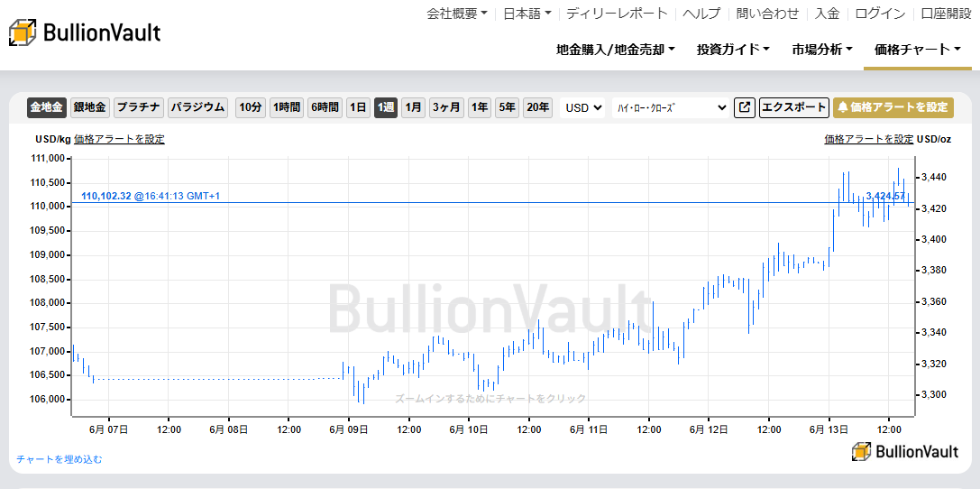Click the ズームインするためにチャートをクリック chart hint
The height and width of the screenshot is (489, 980).
click(490, 399)
